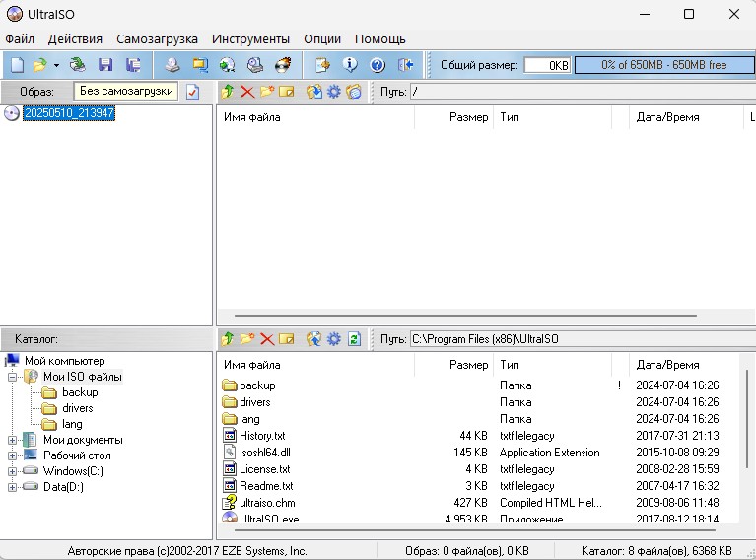Open the Опции menu
Viewport: 756px width, 560px height.
pyautogui.click(x=322, y=39)
